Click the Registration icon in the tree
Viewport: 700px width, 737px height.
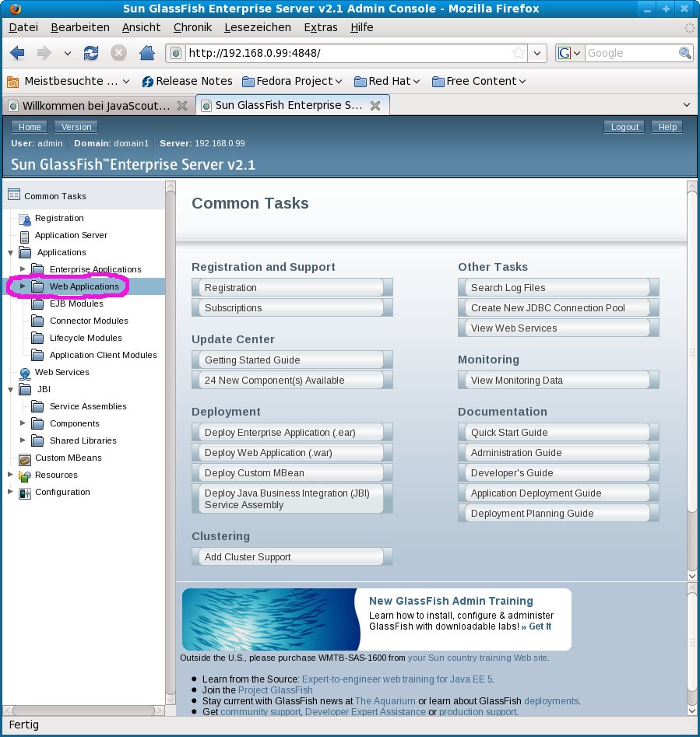pyautogui.click(x=24, y=219)
